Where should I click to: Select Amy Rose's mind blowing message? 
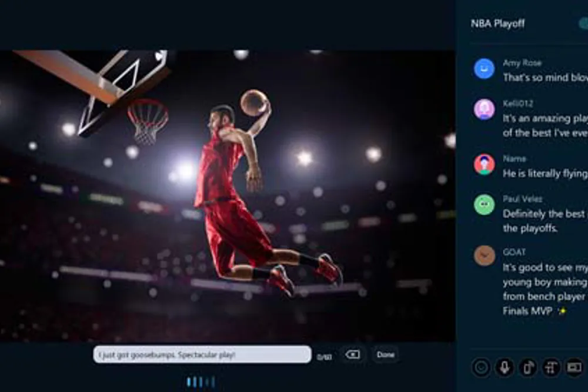(544, 78)
